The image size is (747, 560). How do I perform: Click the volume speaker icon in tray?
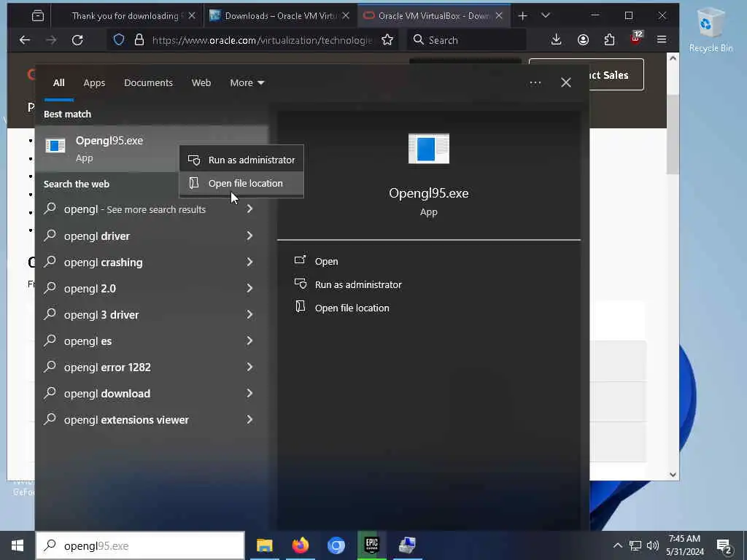click(x=653, y=545)
